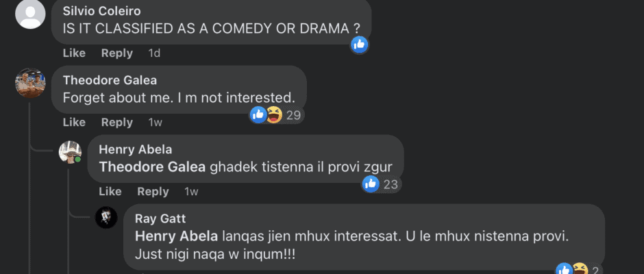View laughing emoji reaction on Theodore's comment
Screen dimensions: 644x274
click(274, 115)
